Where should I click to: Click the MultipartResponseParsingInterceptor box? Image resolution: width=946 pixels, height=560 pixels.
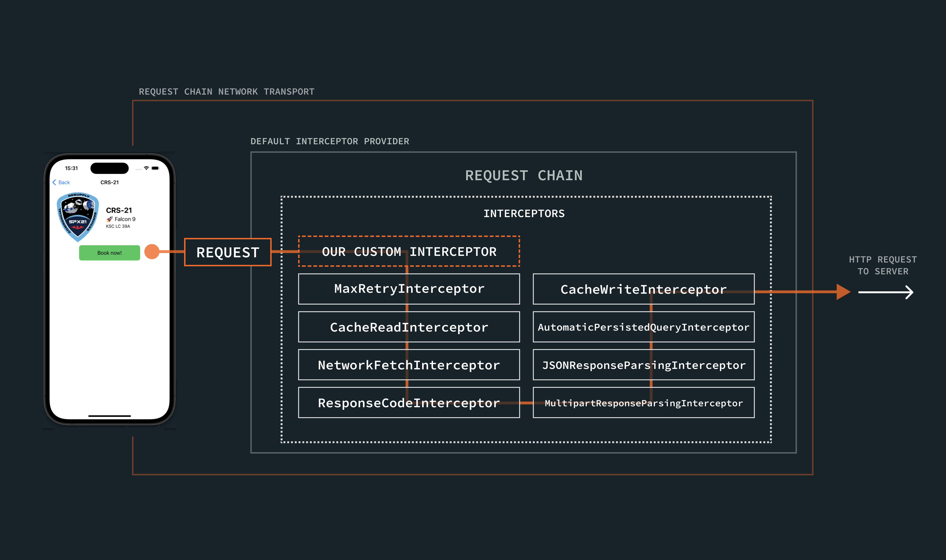[643, 403]
